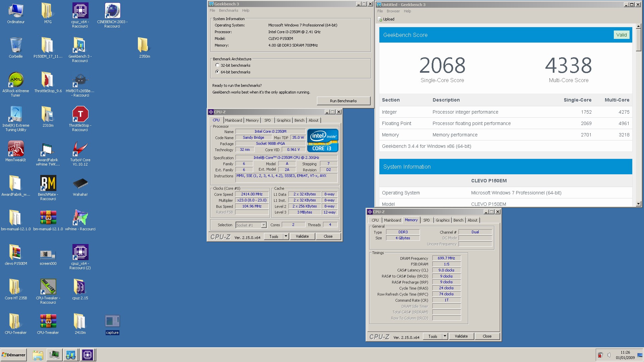The height and width of the screenshot is (362, 644).
Task: Expand the Tools dropdown arrow in CPU-Z CPU window
Action: tap(286, 236)
